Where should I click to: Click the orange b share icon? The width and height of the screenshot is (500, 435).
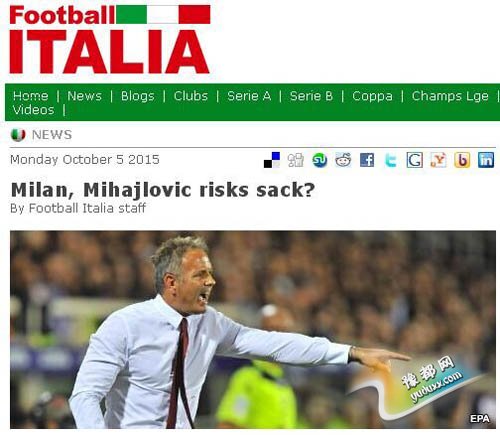(x=462, y=160)
